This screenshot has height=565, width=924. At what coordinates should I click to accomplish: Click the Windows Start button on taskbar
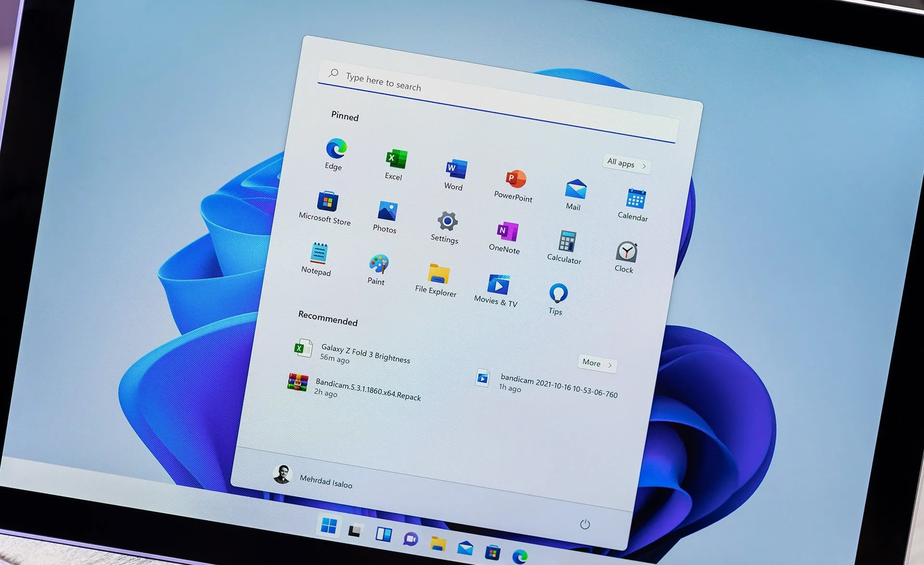(329, 526)
